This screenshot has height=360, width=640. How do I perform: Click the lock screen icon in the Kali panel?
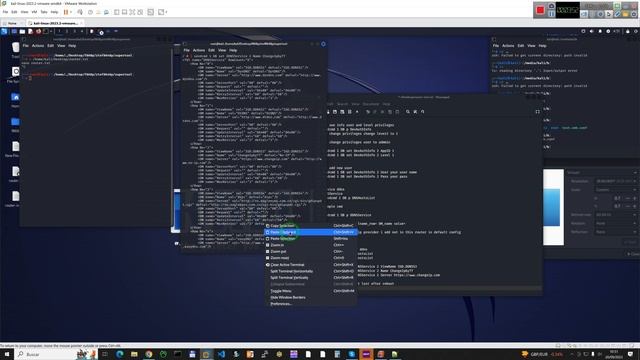(x=628, y=31)
